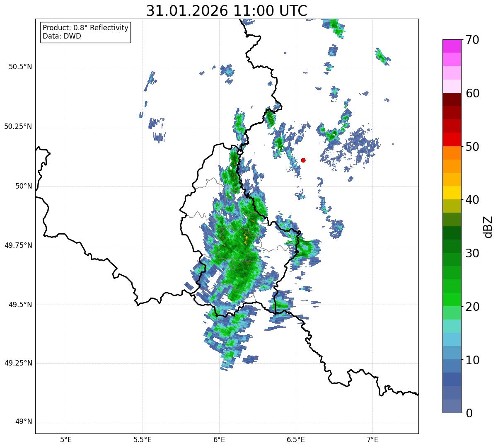498x448 pixels.
Task: Click the red radar site marker dot
Action: 303,160
